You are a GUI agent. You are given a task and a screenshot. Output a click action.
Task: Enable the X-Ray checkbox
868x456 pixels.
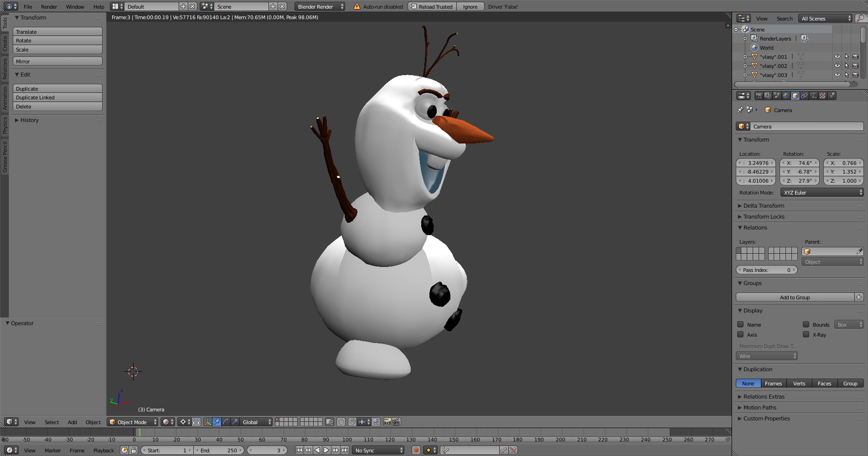(x=806, y=335)
